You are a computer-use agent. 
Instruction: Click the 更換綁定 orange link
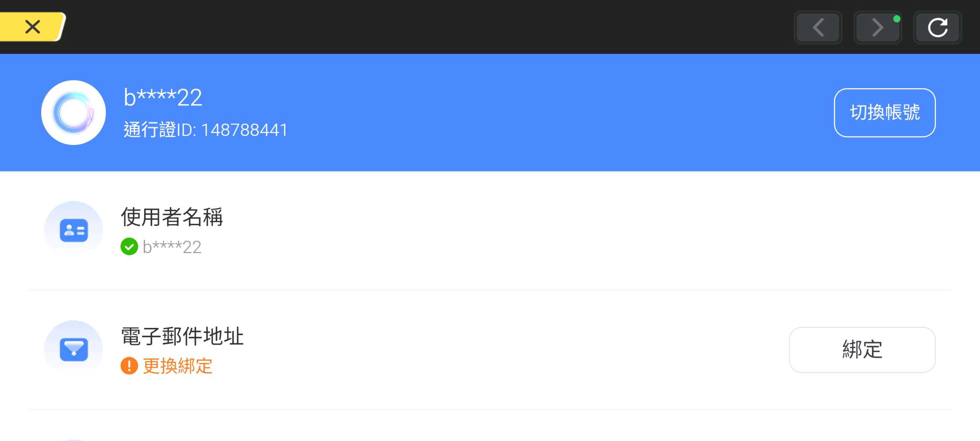pos(178,366)
